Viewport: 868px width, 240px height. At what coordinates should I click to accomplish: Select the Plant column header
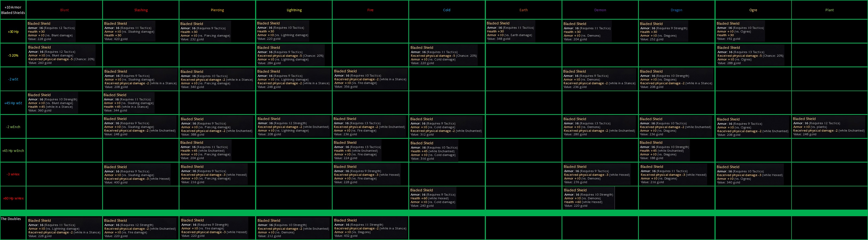[829, 10]
